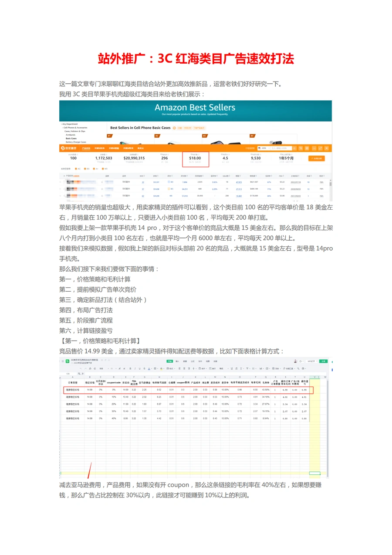Click the coupon/code header cell

point(114,382)
